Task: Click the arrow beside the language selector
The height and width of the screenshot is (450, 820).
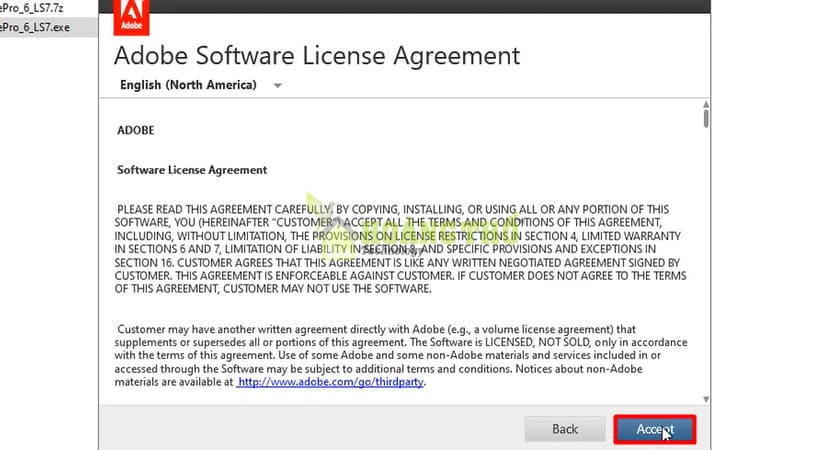Action: pos(278,86)
